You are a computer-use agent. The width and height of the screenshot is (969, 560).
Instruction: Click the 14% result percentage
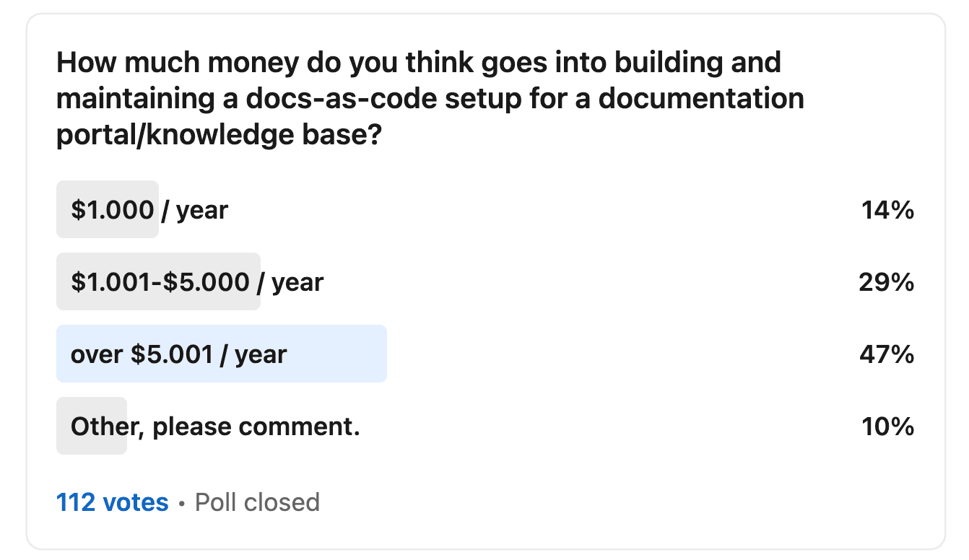tap(887, 210)
